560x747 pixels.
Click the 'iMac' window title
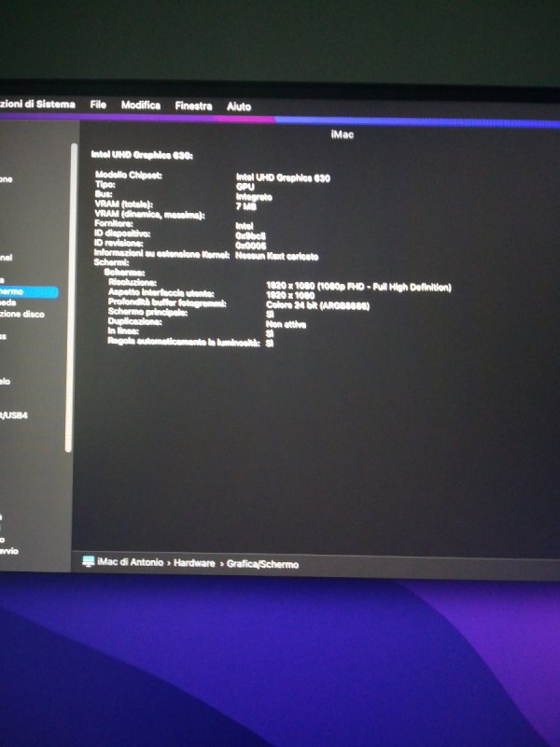click(x=342, y=134)
